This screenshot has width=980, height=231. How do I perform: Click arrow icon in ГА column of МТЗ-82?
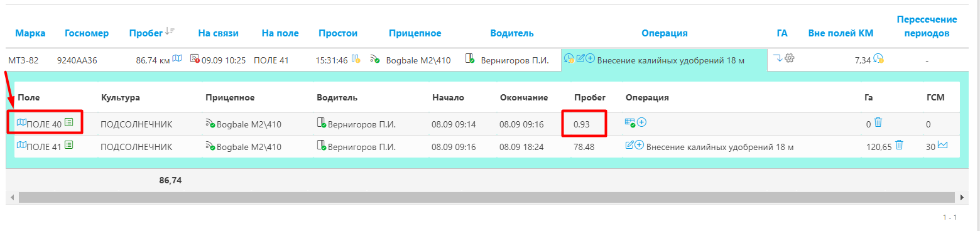point(778,58)
